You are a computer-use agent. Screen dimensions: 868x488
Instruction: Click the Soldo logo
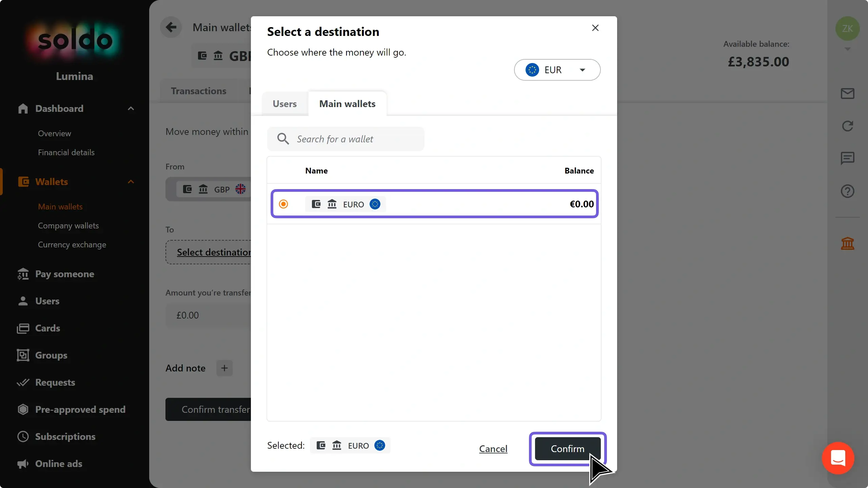pos(75,40)
